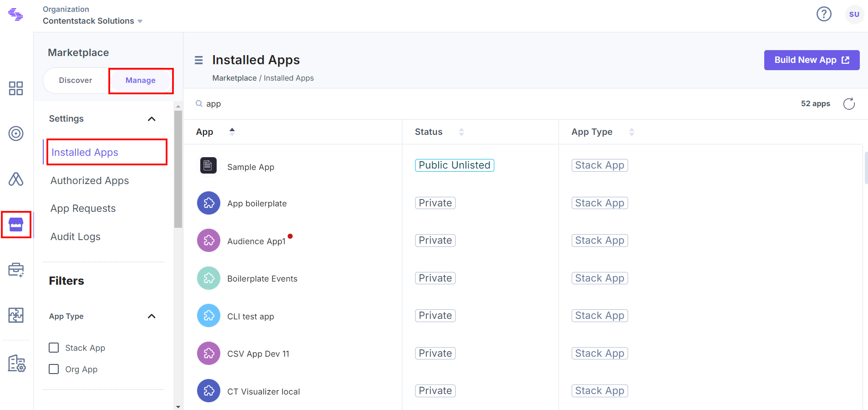Open the Marketplace storefront icon
Image resolution: width=868 pixels, height=410 pixels.
(x=16, y=225)
